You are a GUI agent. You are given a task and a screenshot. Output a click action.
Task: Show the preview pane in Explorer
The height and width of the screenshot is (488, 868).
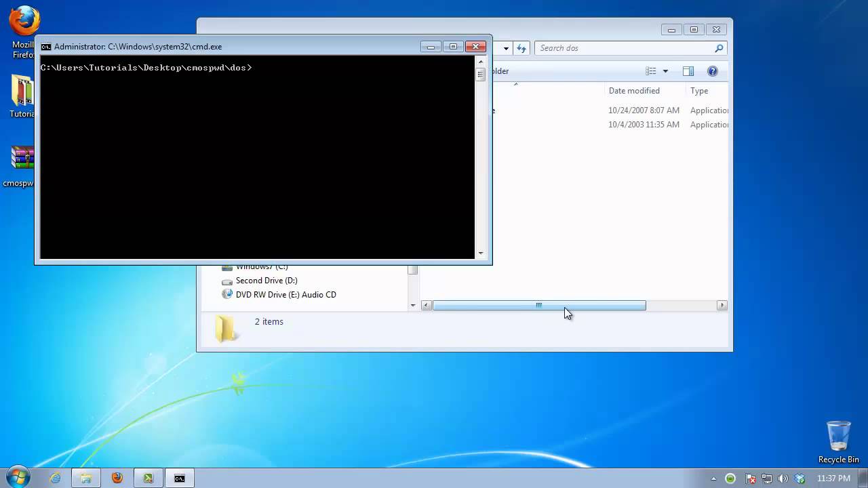coord(688,71)
